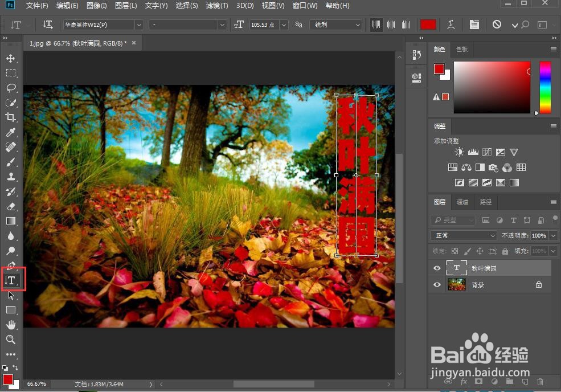Image resolution: width=561 pixels, height=392 pixels.
Task: Open the Layers panel menu
Action: (553, 202)
